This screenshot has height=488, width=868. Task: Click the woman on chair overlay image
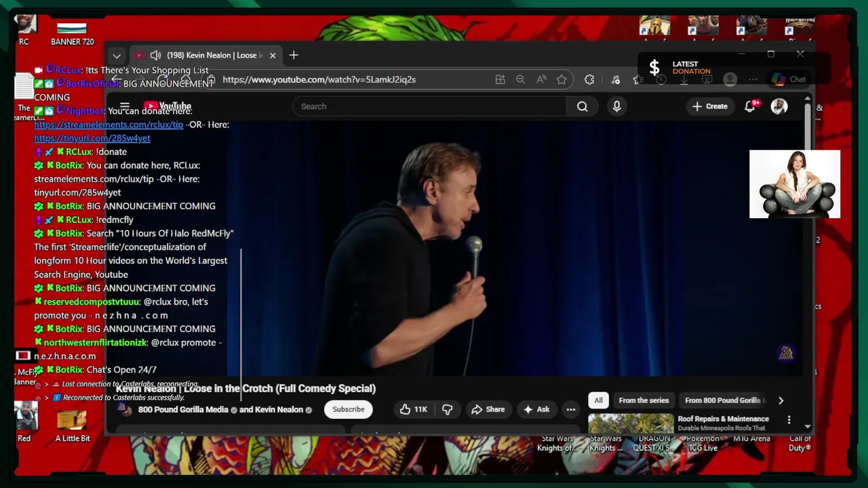795,184
